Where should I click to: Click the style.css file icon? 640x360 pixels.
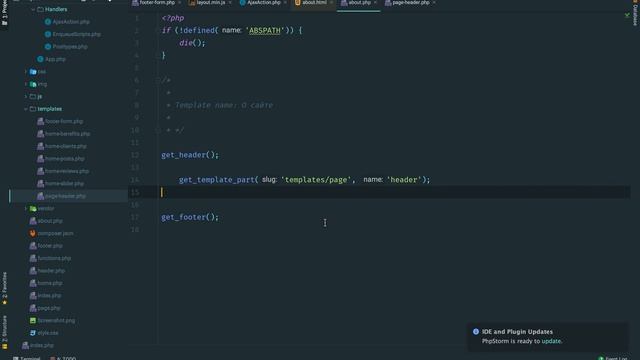33,333
